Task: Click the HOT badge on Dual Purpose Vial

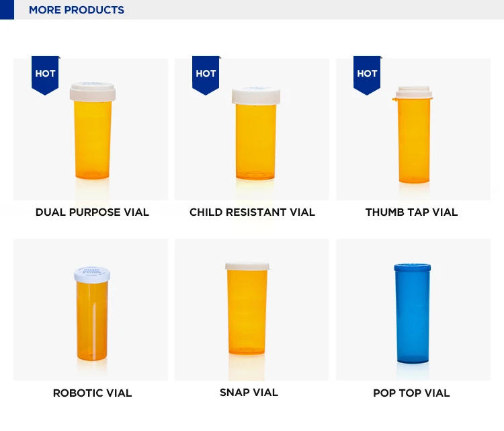Action: [45, 75]
